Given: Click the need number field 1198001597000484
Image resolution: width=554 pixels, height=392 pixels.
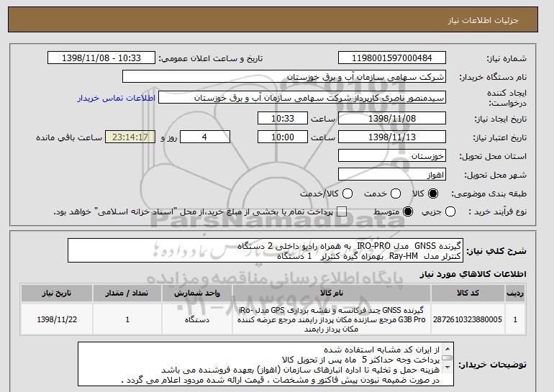Looking at the screenshot, I should [x=392, y=58].
